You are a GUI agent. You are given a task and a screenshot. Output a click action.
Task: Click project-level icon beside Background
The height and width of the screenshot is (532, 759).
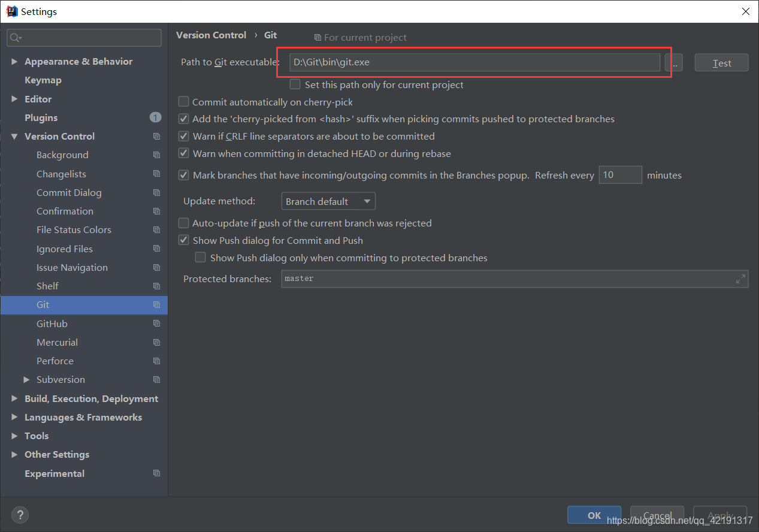pos(156,155)
